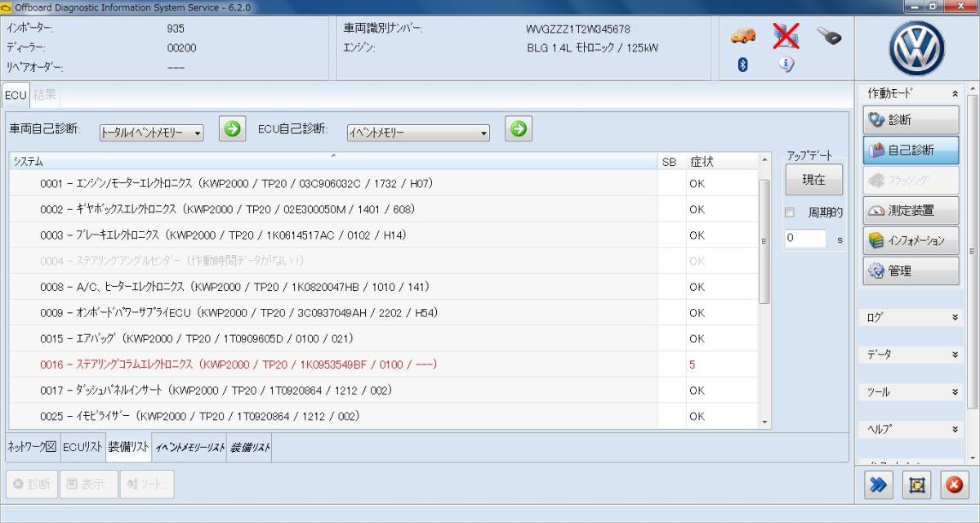The height and width of the screenshot is (523, 980).
Task: Click the ECU list scroll-down arrow
Action: click(x=764, y=422)
